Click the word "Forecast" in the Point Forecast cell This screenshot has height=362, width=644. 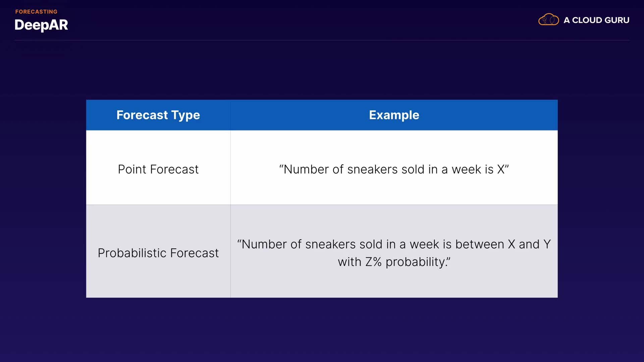point(174,169)
